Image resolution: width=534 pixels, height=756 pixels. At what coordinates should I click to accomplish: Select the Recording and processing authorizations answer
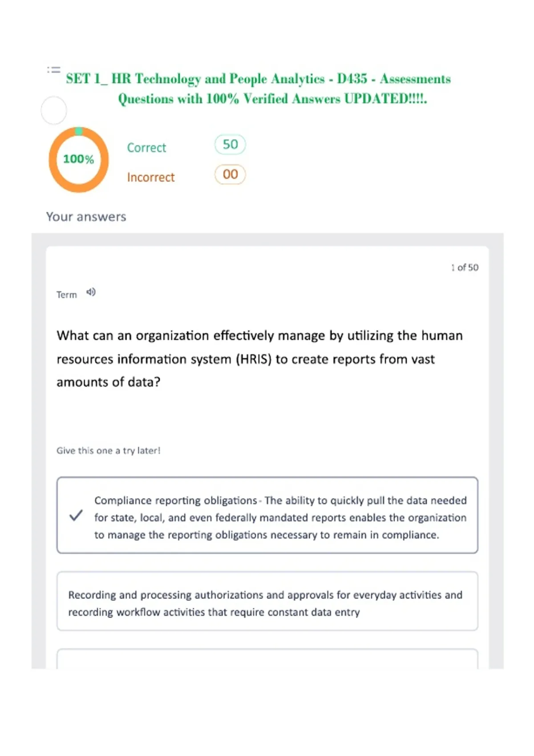267,601
